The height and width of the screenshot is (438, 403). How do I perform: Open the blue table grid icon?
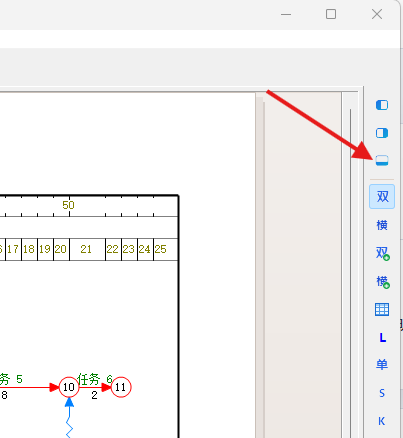click(x=382, y=310)
